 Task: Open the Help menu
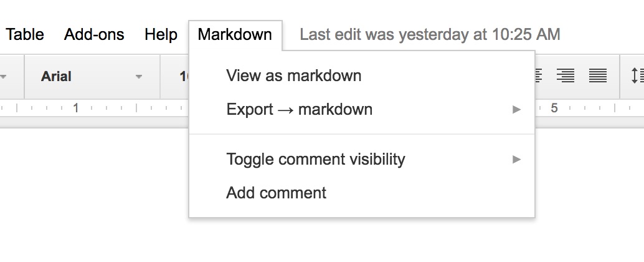(x=161, y=34)
